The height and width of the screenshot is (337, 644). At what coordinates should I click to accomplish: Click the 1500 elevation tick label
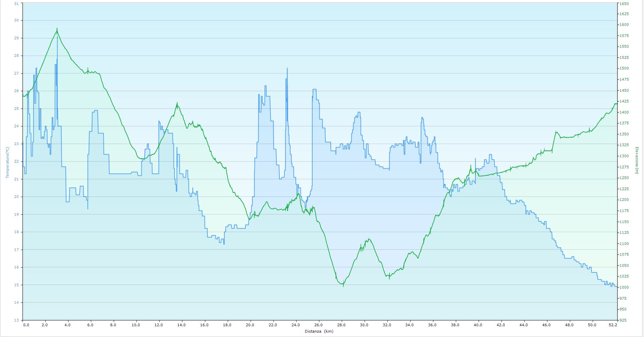pyautogui.click(x=624, y=69)
